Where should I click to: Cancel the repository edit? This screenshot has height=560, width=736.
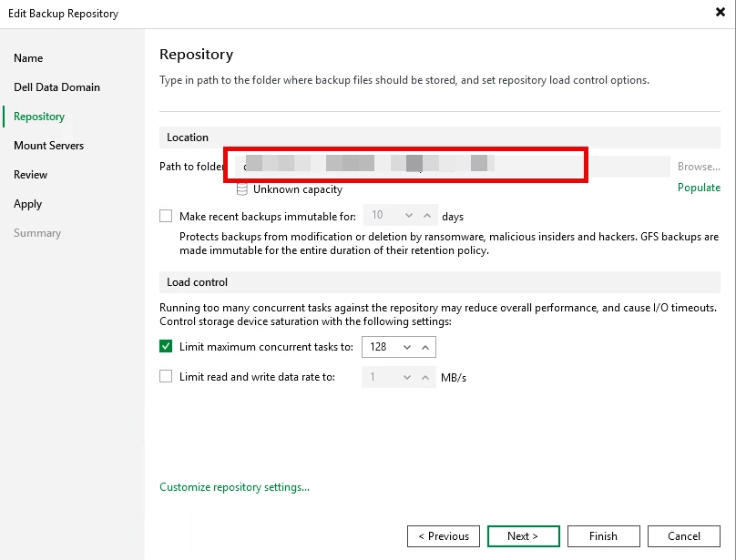pyautogui.click(x=684, y=536)
